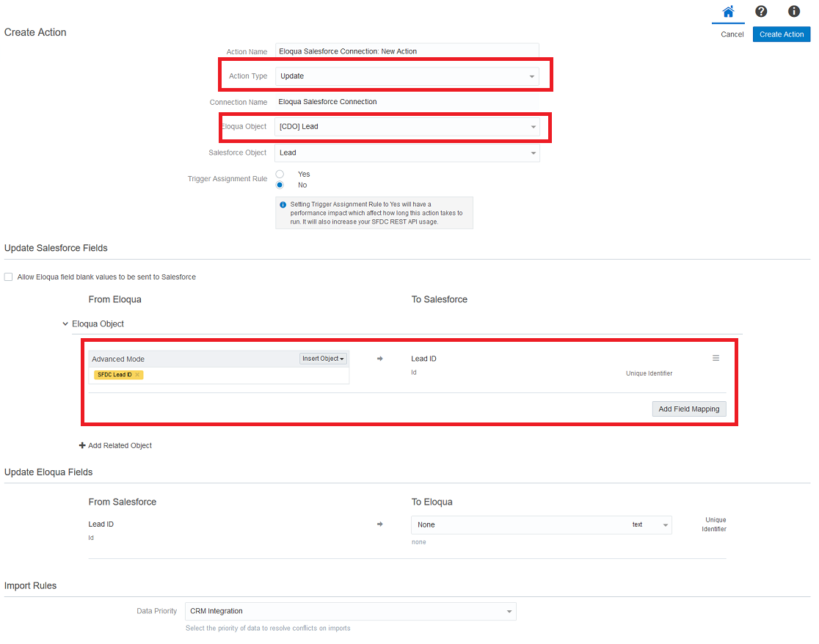The width and height of the screenshot is (819, 644).
Task: Remove the SFDC Lead ID tag
Action: pyautogui.click(x=137, y=375)
